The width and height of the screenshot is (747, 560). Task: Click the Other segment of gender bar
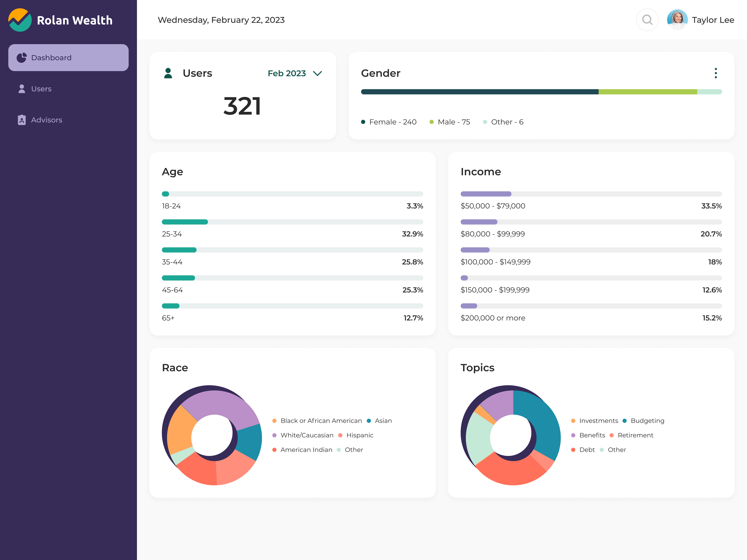709,92
